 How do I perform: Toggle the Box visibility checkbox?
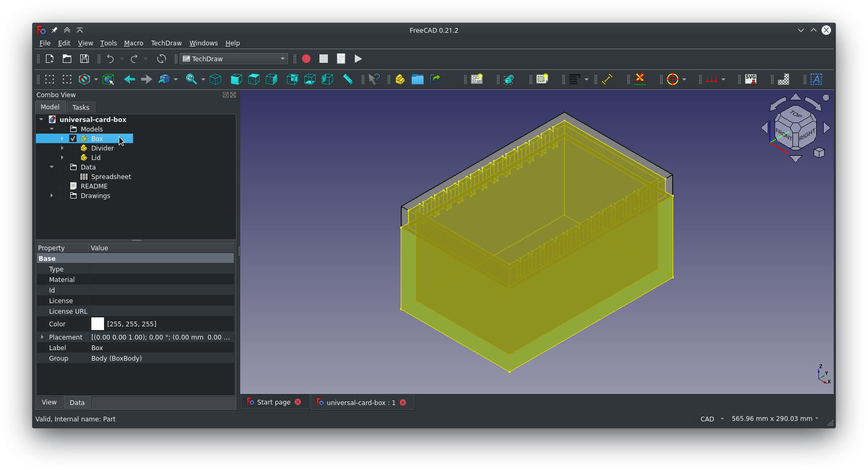[73, 138]
